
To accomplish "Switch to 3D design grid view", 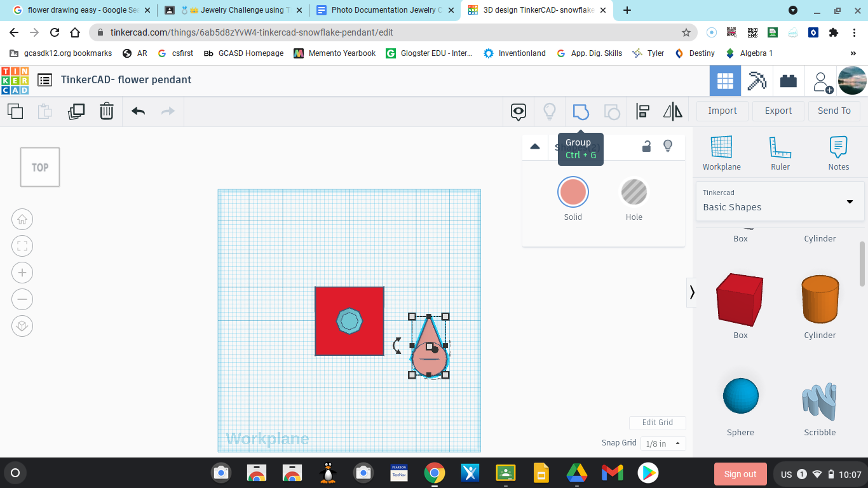I will 725,81.
